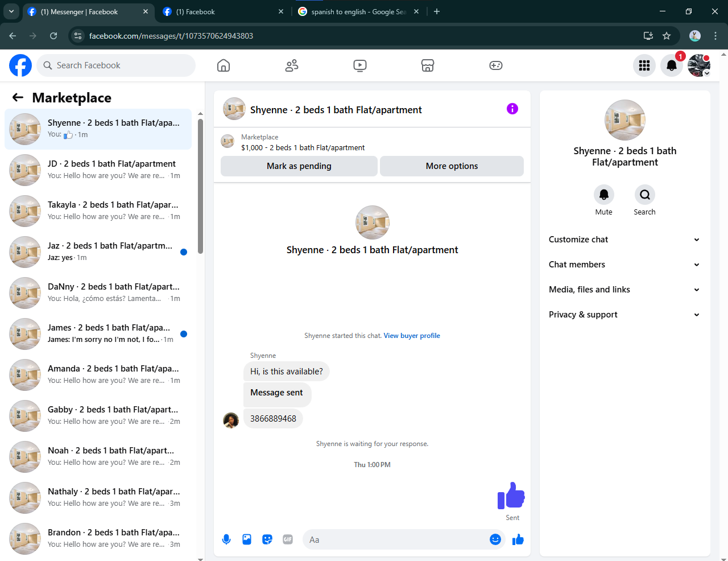Open the Gaming controller icon
Viewport: 728px width, 561px height.
(x=496, y=65)
